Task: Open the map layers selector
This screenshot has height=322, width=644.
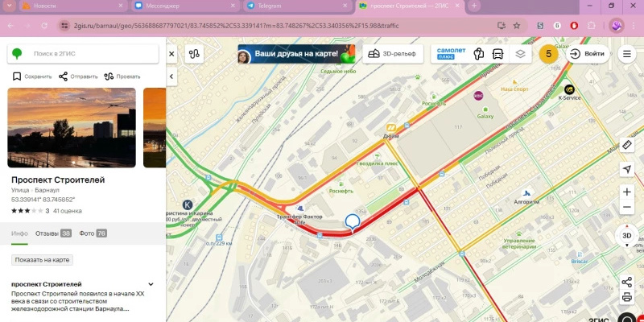Action: (x=520, y=54)
